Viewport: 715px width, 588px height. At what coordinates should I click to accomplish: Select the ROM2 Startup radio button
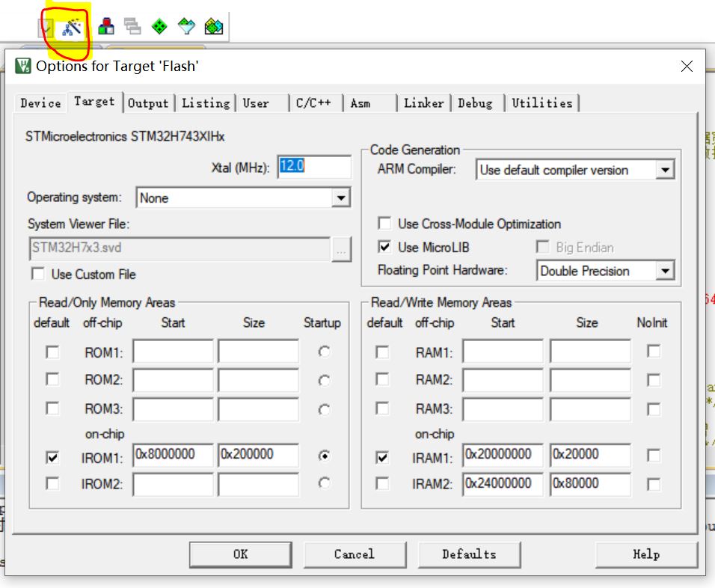(324, 381)
